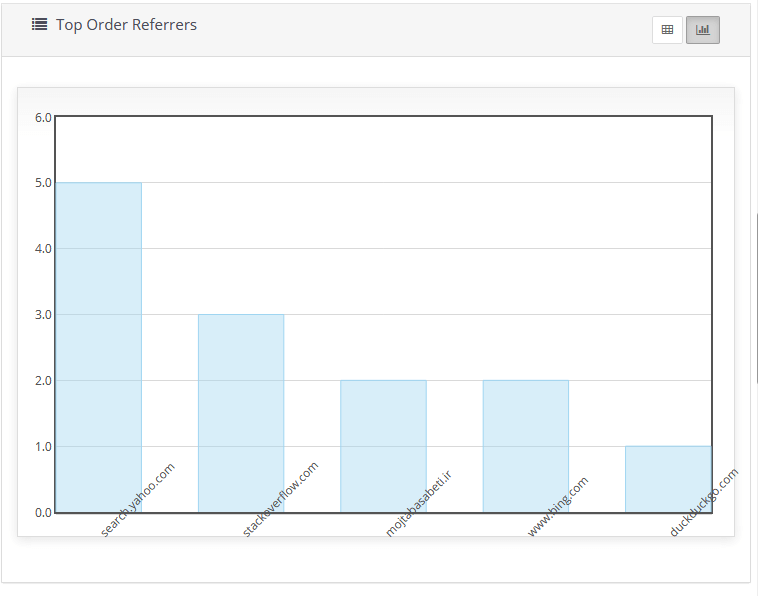The image size is (758, 596).
Task: Click the 3.0 y-axis value
Action: tap(43, 315)
